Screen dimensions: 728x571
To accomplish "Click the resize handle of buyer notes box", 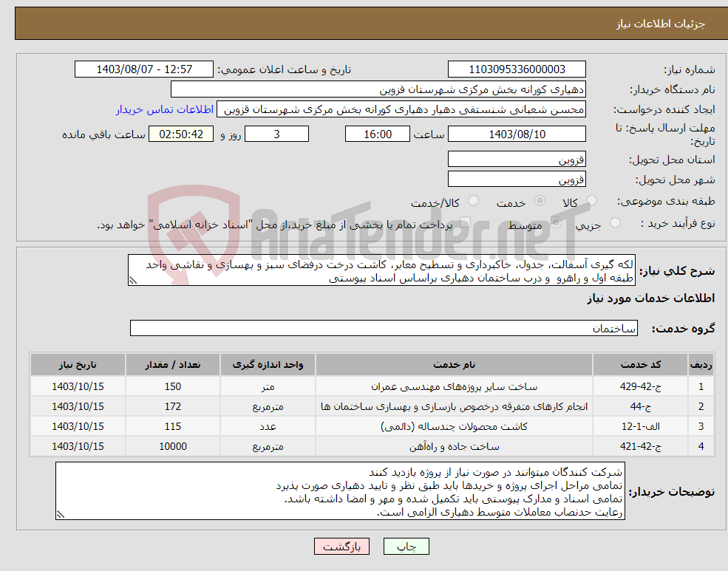I will click(61, 514).
